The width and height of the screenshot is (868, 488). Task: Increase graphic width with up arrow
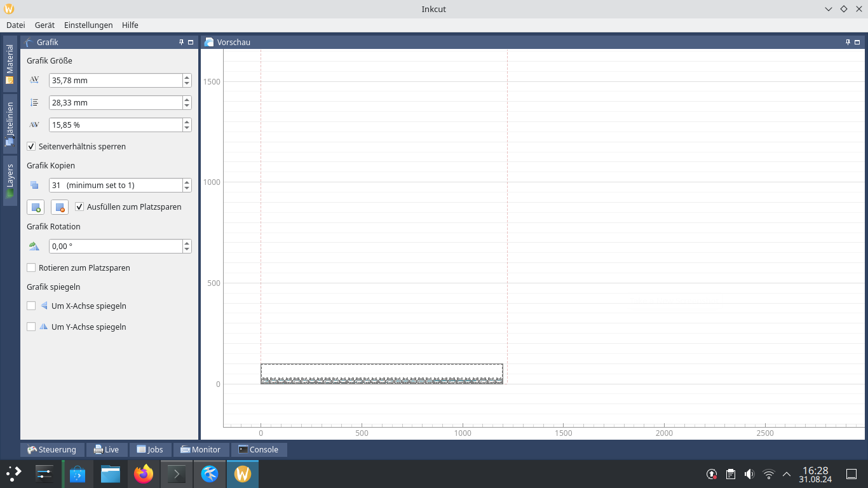tap(187, 78)
